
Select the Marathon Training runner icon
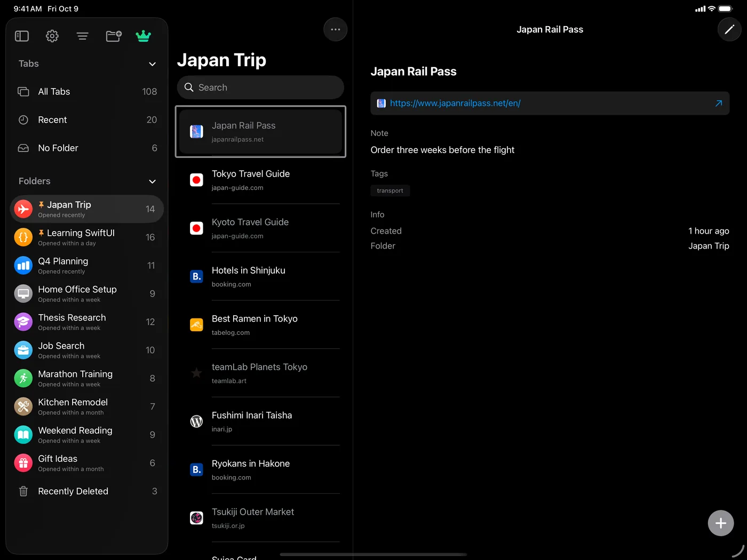click(x=23, y=379)
